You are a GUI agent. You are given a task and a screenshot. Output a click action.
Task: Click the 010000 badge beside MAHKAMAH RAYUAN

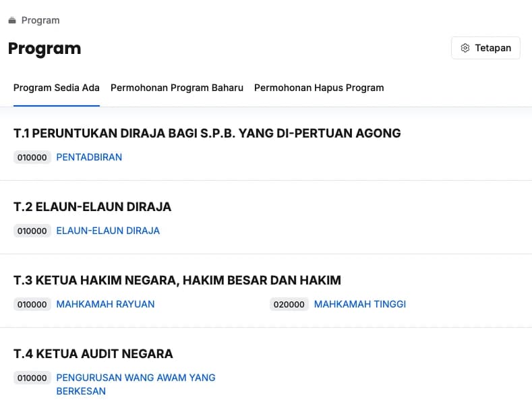tap(32, 304)
